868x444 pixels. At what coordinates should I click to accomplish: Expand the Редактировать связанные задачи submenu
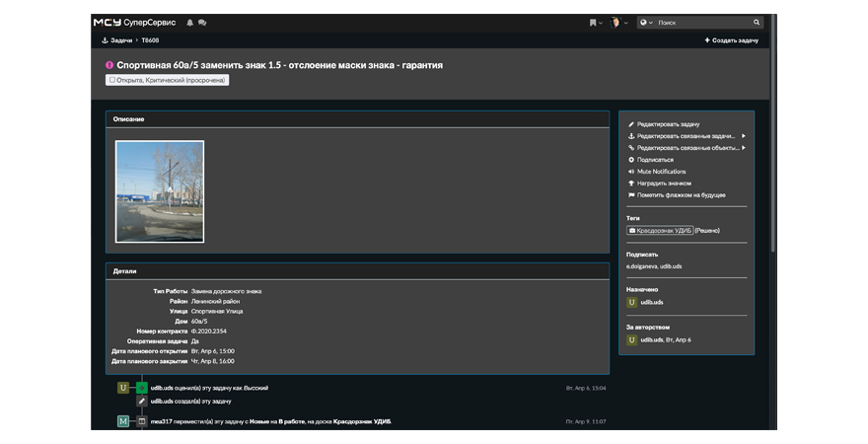[x=743, y=136]
